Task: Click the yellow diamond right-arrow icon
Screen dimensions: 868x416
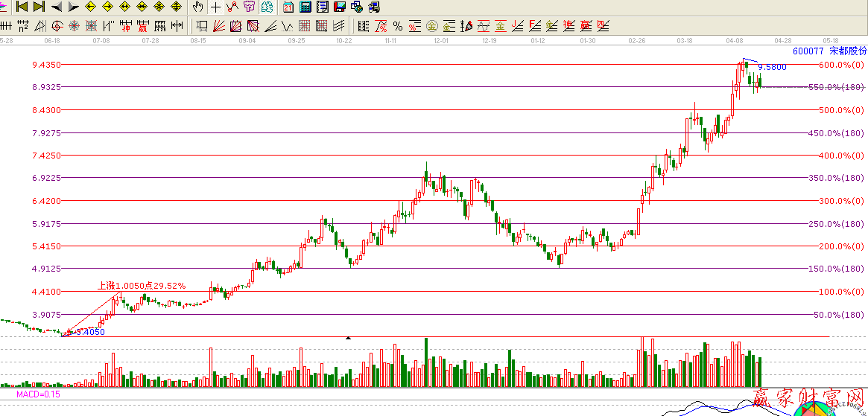Action: [x=107, y=7]
